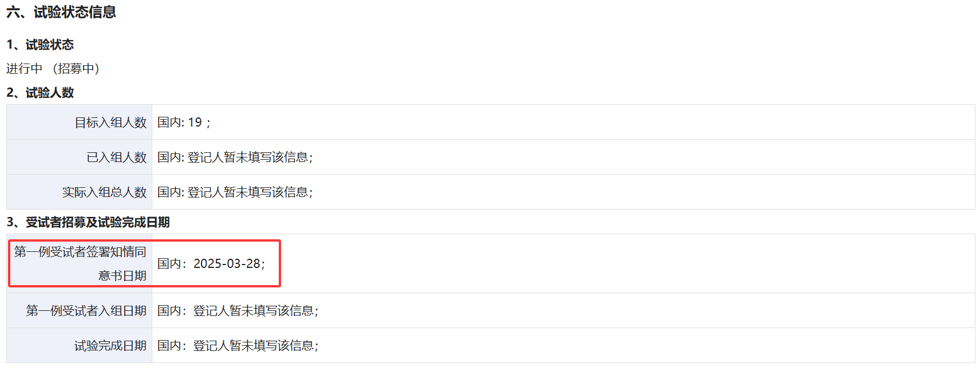Select the 1、试验状态 subheading
Viewport: 980px width, 371px height.
pos(40,45)
